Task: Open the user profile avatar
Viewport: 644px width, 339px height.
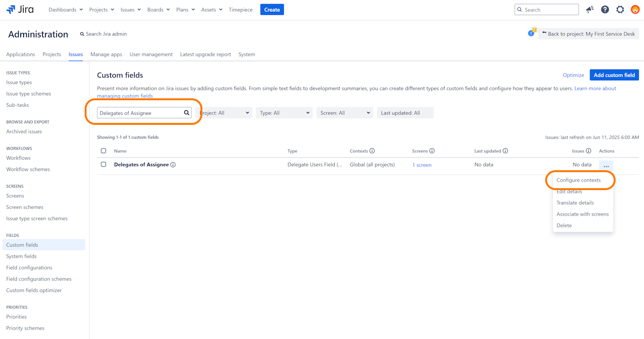Action: pyautogui.click(x=635, y=9)
